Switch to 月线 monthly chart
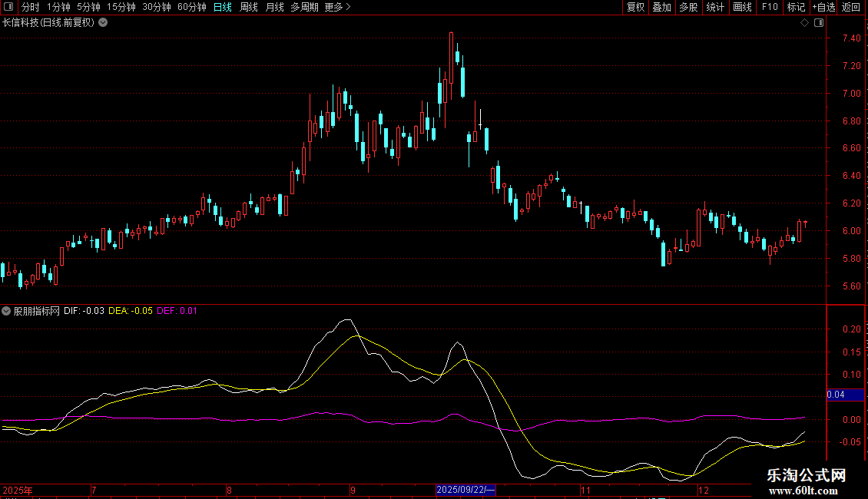 (274, 7)
